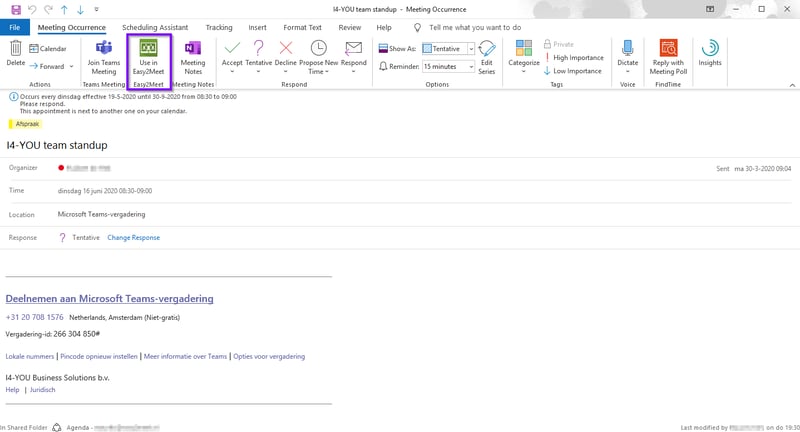The width and height of the screenshot is (800, 432).
Task: Click Tell me what you want to do
Action: [x=474, y=28]
